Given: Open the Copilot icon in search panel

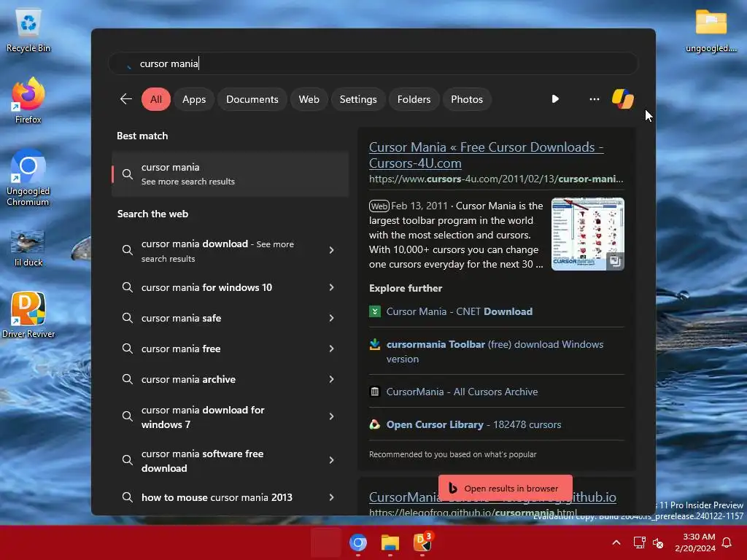Looking at the screenshot, I should 623,99.
